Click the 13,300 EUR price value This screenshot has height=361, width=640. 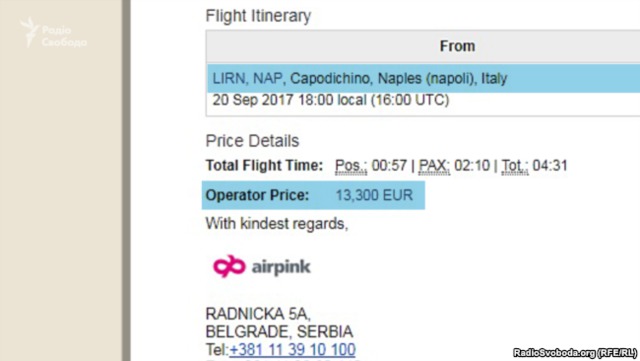click(x=374, y=195)
